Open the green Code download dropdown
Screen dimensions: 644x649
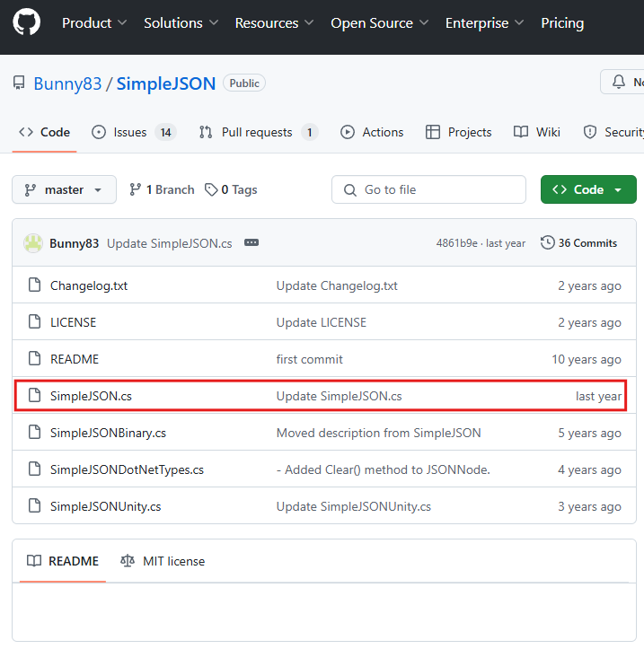point(588,189)
